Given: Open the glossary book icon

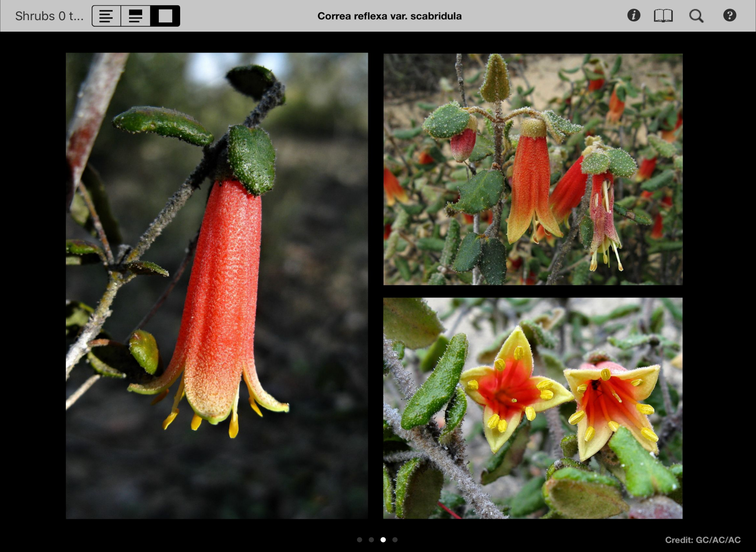Looking at the screenshot, I should click(663, 16).
